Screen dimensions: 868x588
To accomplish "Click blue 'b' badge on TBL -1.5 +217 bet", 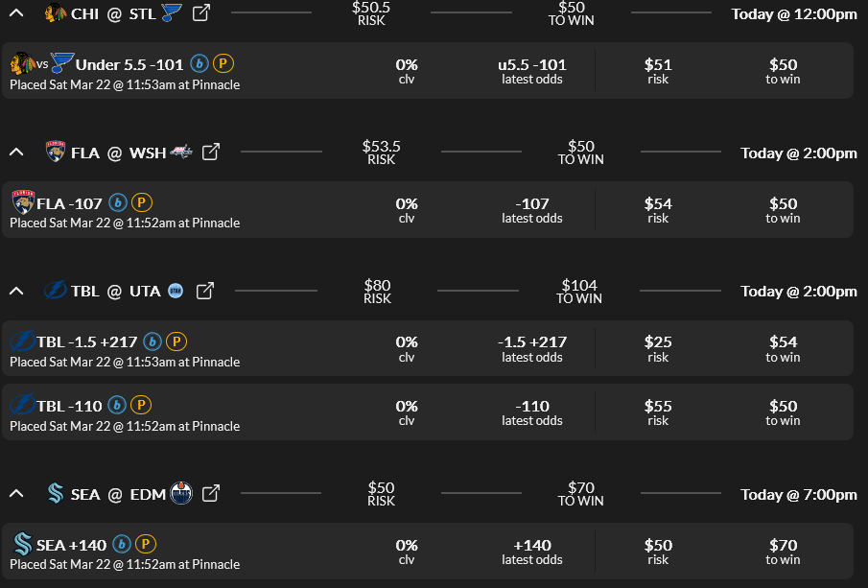I will (x=152, y=341).
